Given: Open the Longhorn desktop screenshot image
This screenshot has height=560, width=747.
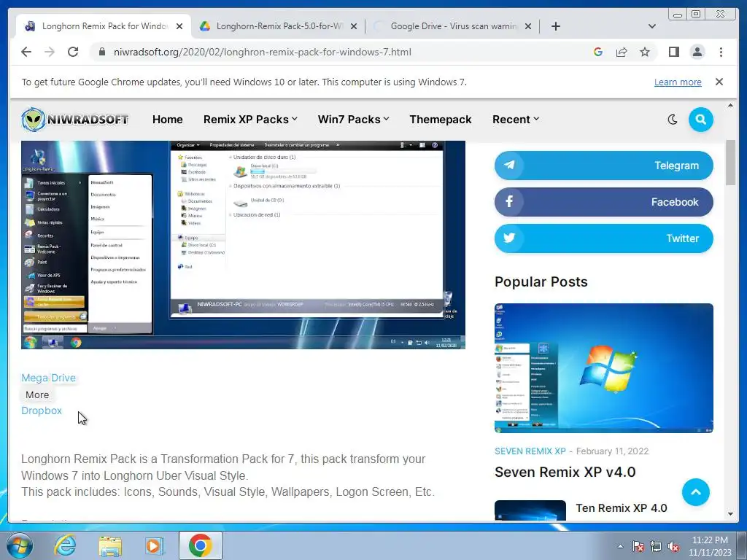Looking at the screenshot, I should [243, 245].
